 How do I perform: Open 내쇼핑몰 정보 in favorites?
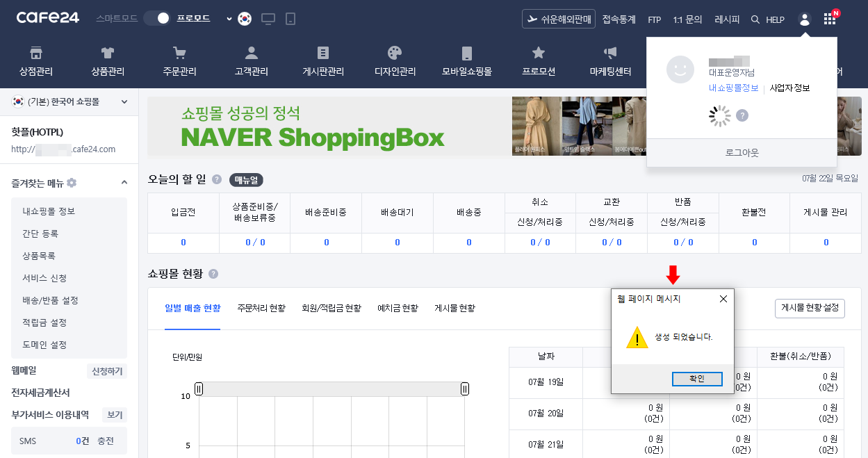point(49,211)
